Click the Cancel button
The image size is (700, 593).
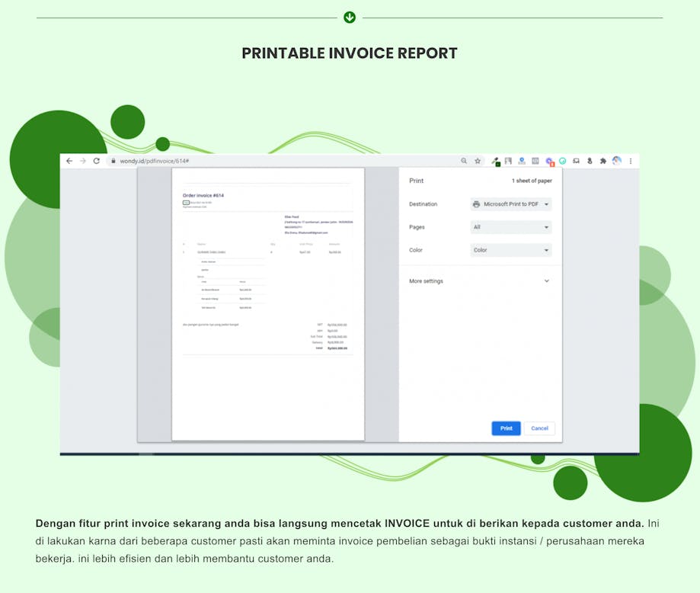(x=539, y=428)
